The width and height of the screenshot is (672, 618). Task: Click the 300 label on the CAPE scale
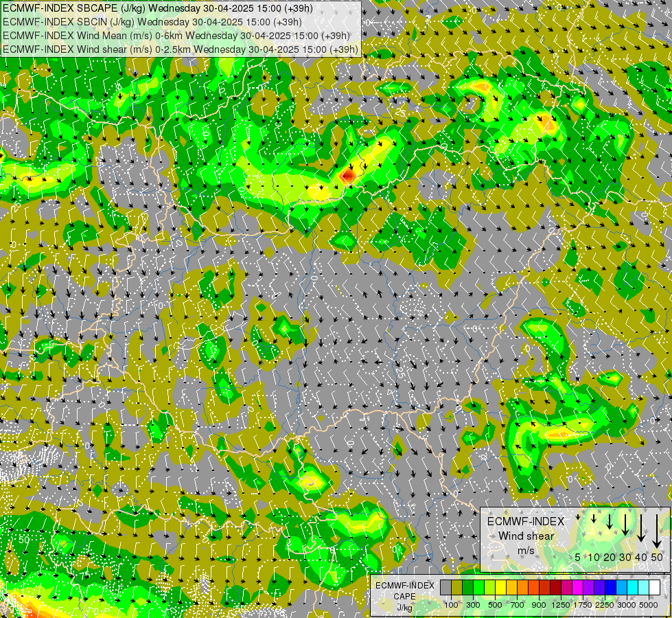click(473, 605)
